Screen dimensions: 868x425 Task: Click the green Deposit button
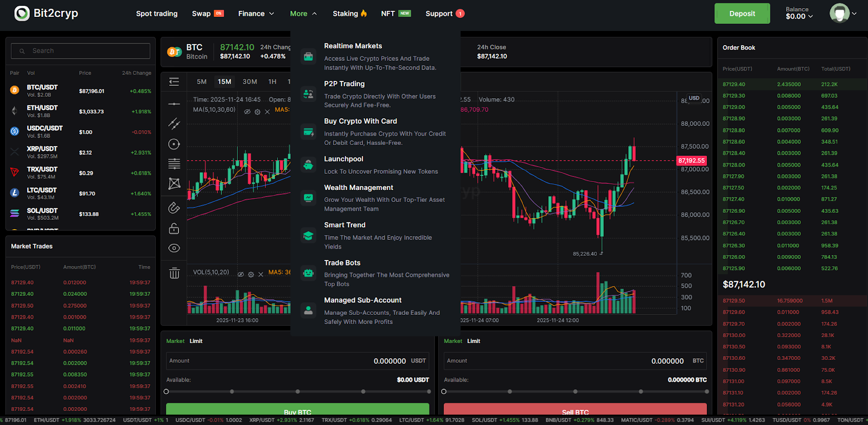(742, 14)
